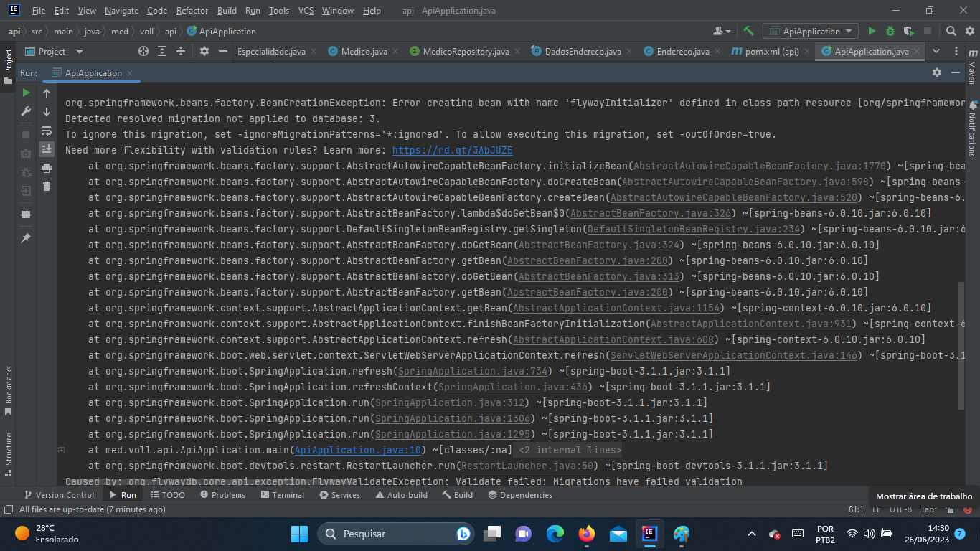Click the console vertical scrollbar
This screenshot has width=980, height=551.
tap(961, 346)
